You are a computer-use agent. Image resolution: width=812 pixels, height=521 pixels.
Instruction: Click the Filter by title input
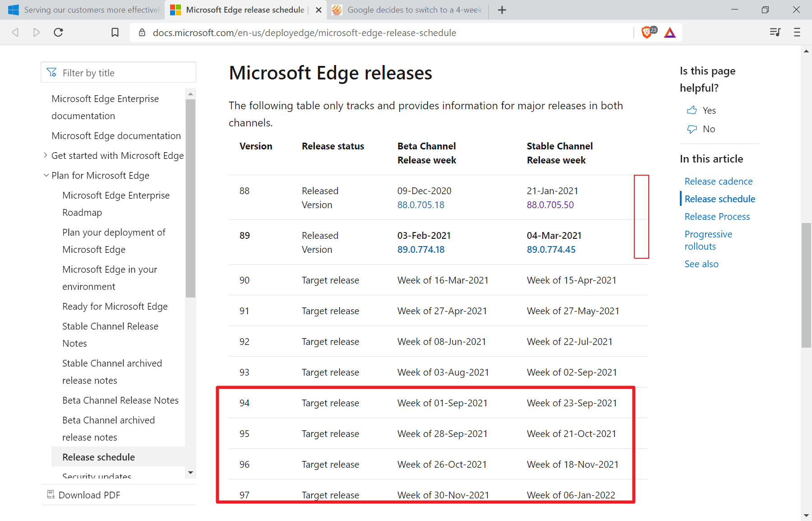[118, 73]
